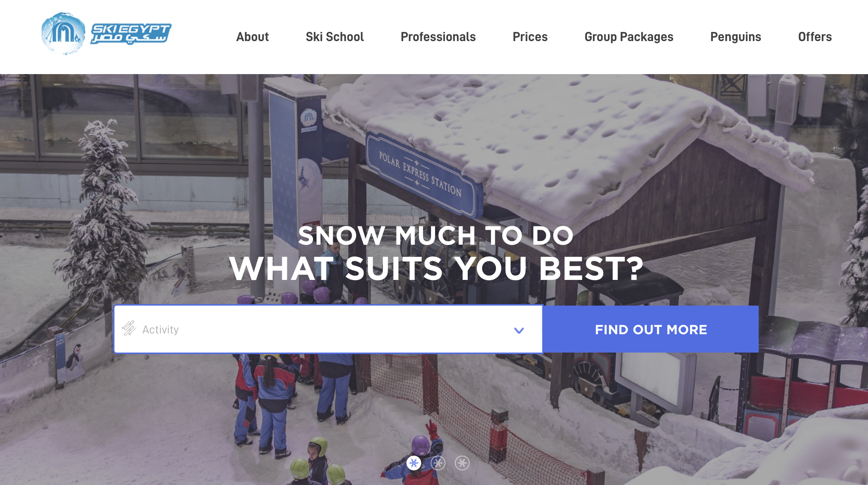
Task: Click the Find Out More button
Action: pos(651,329)
